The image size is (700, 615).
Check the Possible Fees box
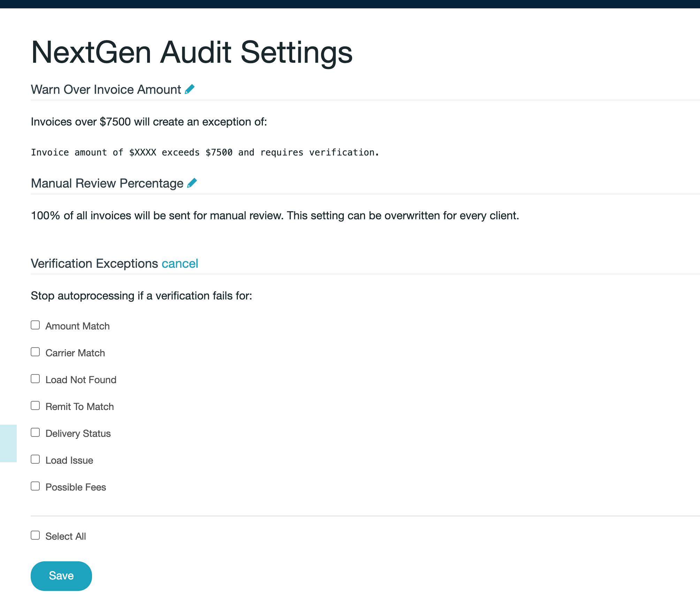coord(35,486)
